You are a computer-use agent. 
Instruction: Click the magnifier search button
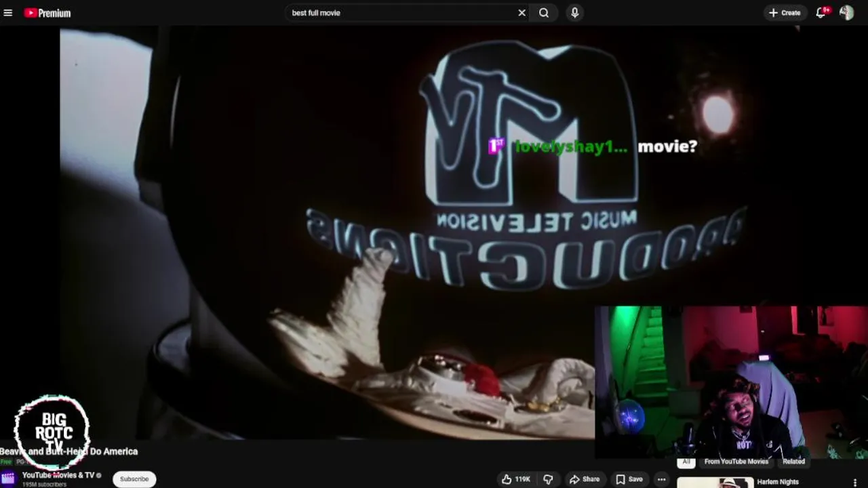tap(544, 13)
